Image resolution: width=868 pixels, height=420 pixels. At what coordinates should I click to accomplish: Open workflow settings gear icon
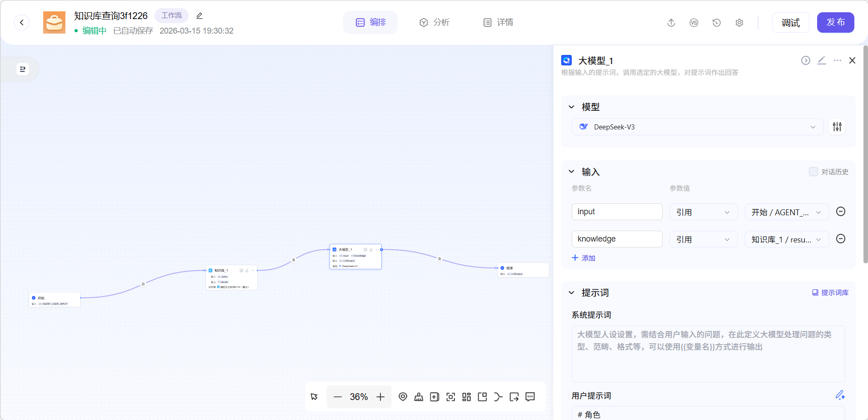739,23
